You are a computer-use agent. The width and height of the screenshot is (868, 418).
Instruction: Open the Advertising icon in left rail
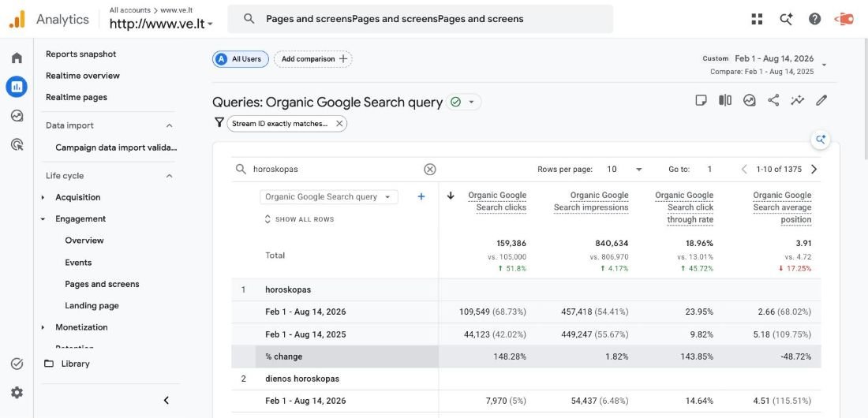(x=17, y=145)
